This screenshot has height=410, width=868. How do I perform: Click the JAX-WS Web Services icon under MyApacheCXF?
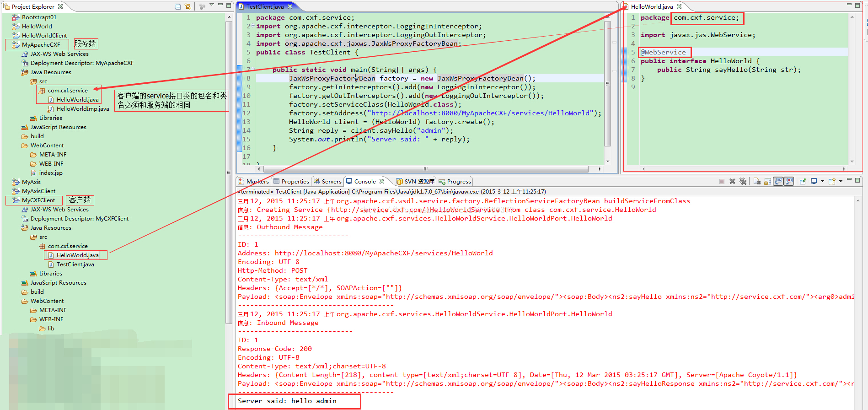tap(25, 54)
